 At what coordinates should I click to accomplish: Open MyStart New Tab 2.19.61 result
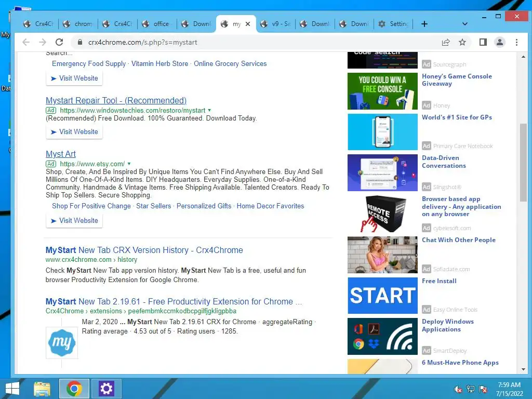(174, 302)
